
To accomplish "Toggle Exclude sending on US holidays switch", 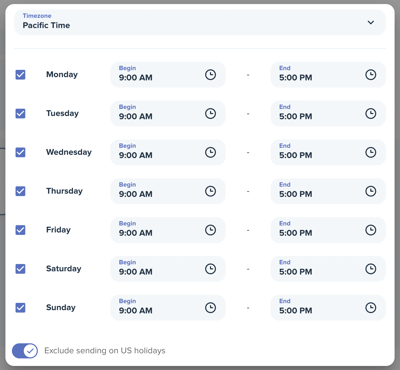I will click(25, 351).
